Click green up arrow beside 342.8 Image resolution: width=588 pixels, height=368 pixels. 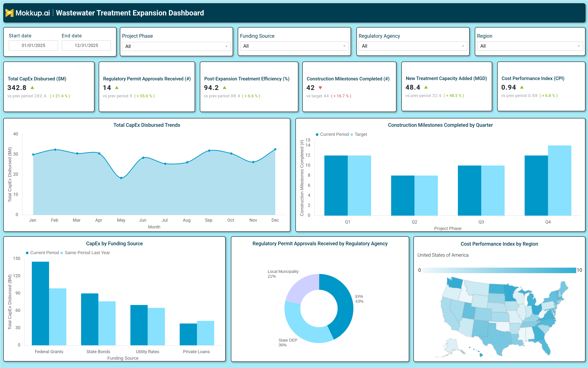tap(32, 88)
